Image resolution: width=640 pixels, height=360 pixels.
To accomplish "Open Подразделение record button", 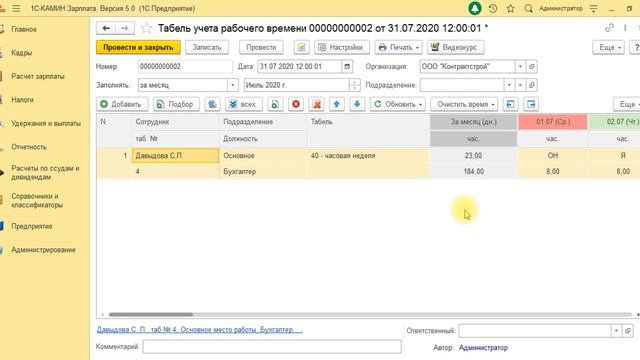I will pos(531,85).
